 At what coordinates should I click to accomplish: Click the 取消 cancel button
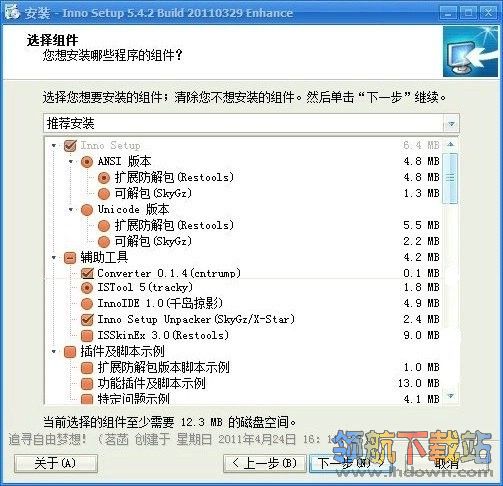(447, 463)
